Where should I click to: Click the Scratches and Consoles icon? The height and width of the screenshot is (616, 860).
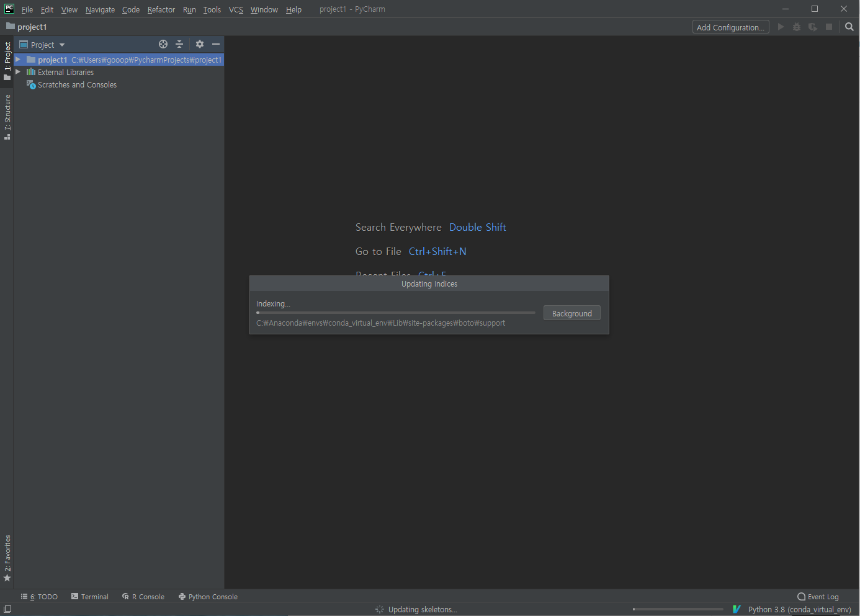31,84
